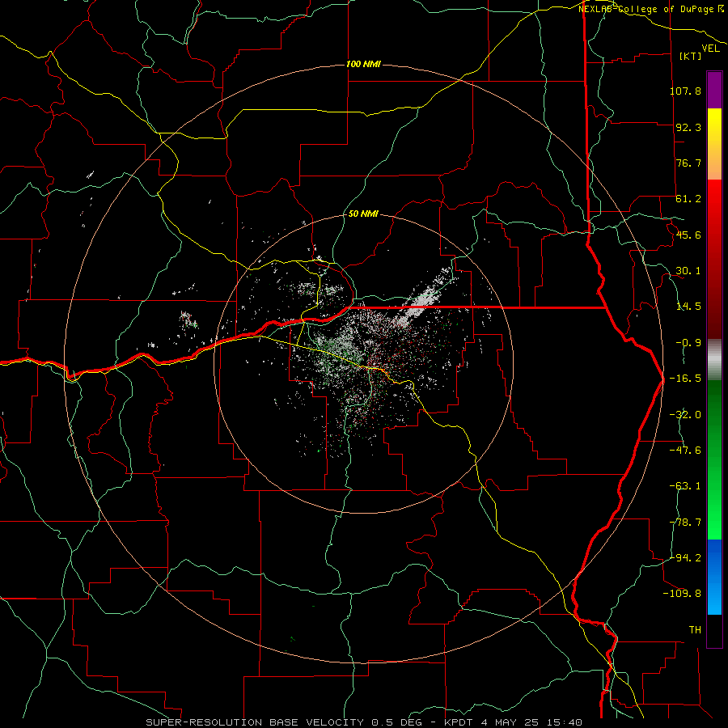Click the 30.1 value on velocity scale
This screenshot has height=728, width=728.
pyautogui.click(x=688, y=271)
